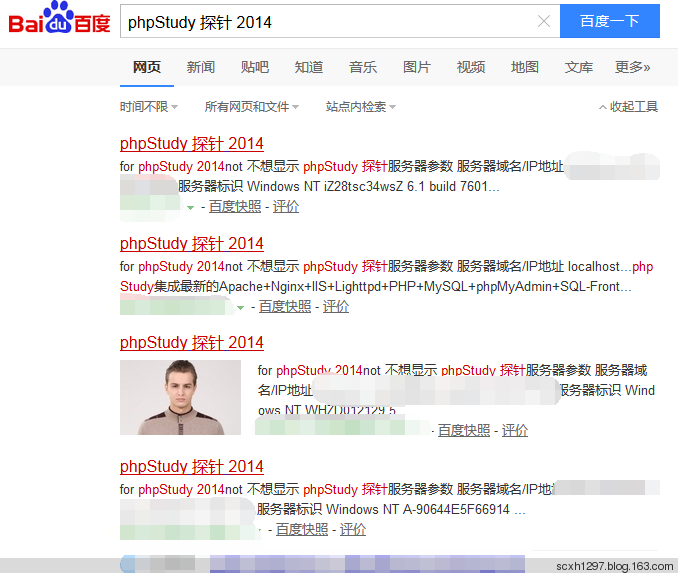Viewport: 678px width, 573px height.
Task: Open the 站点内检索 site search dropdown
Action: click(361, 106)
